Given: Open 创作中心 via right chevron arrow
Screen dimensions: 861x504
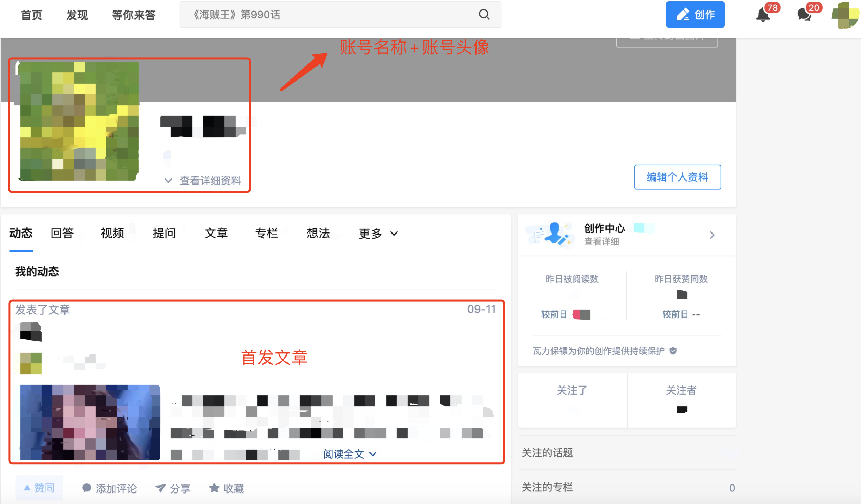Looking at the screenshot, I should click(712, 235).
